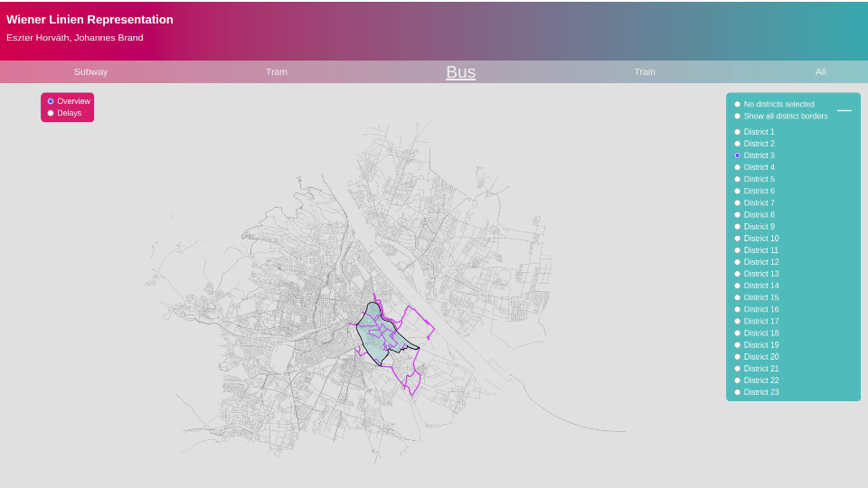
Task: Select District 12 radio button
Action: 738,262
